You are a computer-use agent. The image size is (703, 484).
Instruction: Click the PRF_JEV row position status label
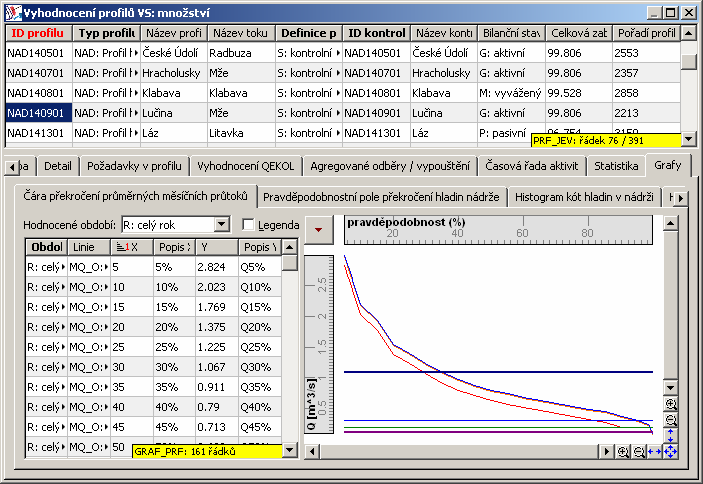tap(606, 140)
